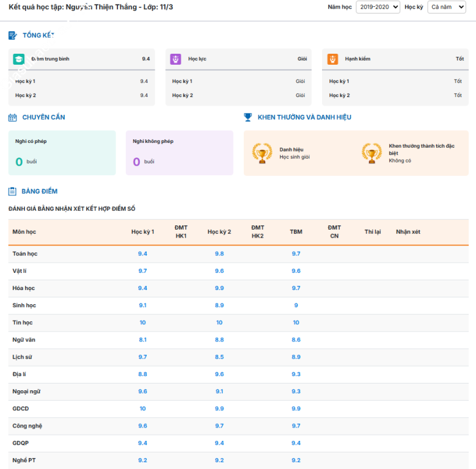Click the Khen thưởng trophy icon
The image size is (476, 469).
[248, 117]
